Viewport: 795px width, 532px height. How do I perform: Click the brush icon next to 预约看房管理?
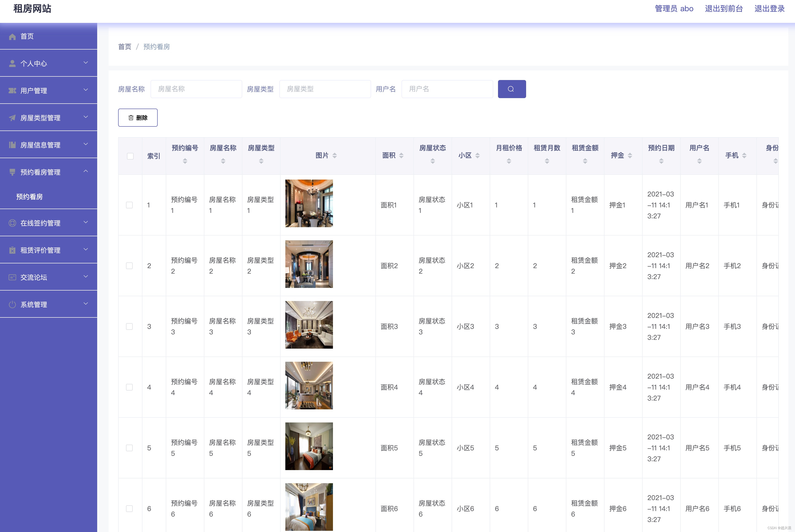coord(12,172)
